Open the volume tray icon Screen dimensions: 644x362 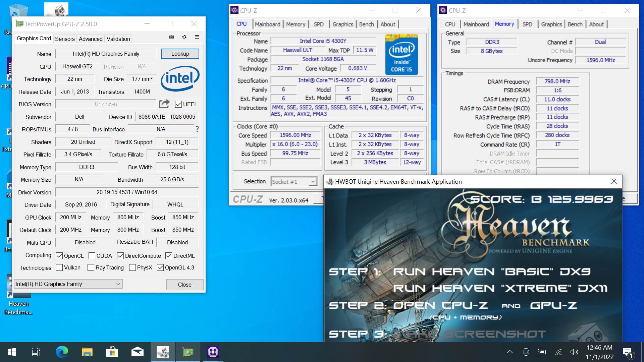(574, 352)
